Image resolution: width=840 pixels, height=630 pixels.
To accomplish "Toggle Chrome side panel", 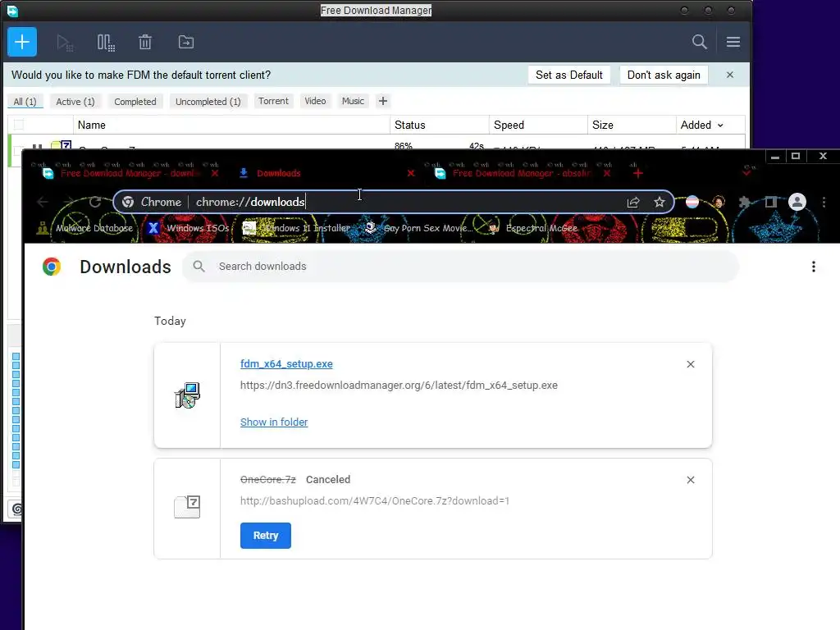I will (x=771, y=202).
